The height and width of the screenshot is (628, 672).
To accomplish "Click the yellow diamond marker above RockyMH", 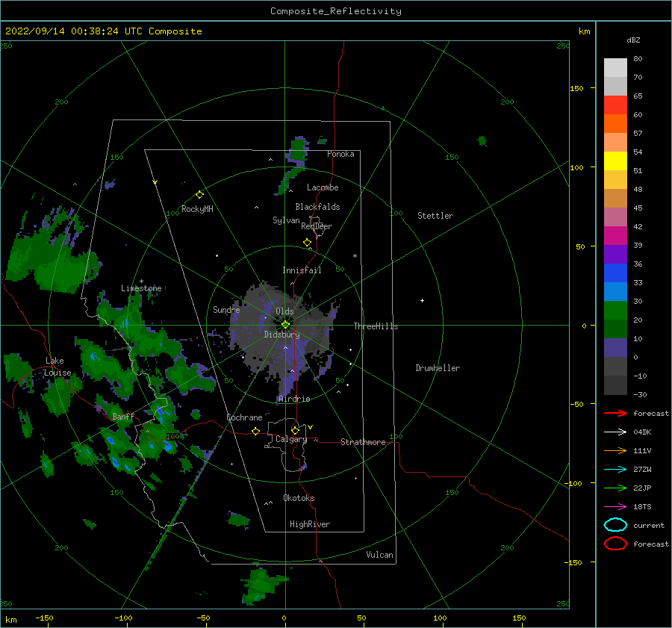I will pos(199,195).
